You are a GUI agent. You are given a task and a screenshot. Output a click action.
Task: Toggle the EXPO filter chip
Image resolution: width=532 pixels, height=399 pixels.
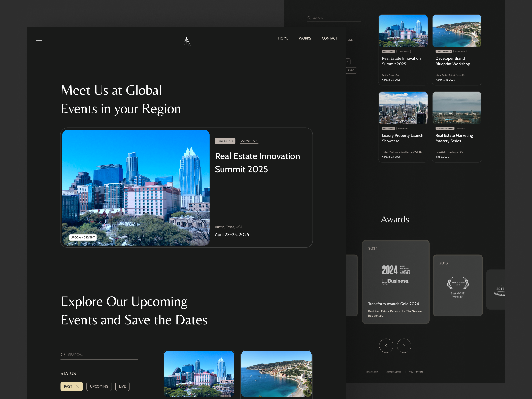351,70
